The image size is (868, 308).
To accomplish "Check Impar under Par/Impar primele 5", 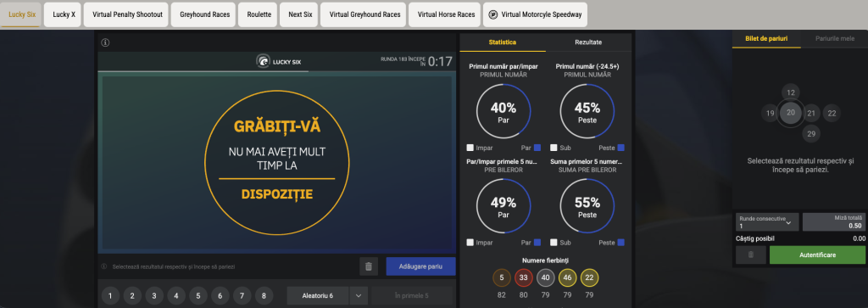I will 470,243.
